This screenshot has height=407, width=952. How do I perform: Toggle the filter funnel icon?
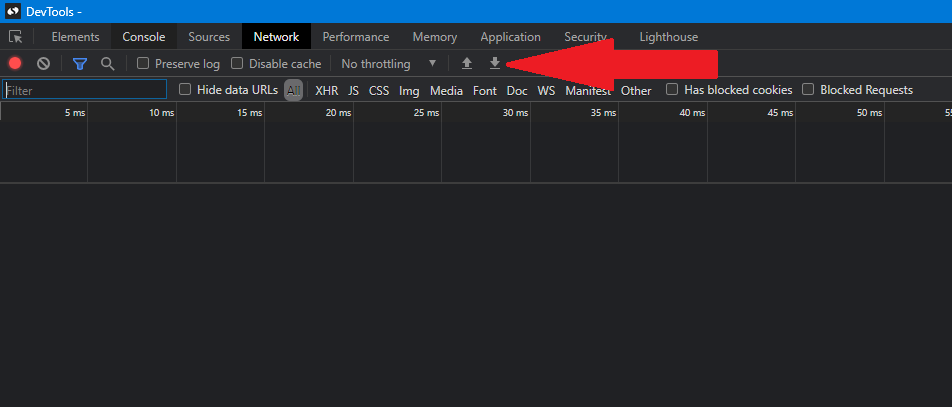point(80,64)
